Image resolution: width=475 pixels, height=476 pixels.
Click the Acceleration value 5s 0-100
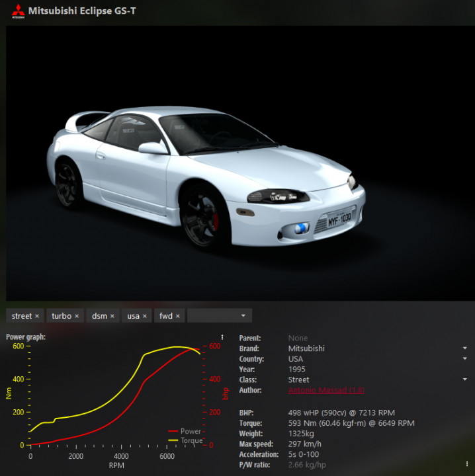304,454
